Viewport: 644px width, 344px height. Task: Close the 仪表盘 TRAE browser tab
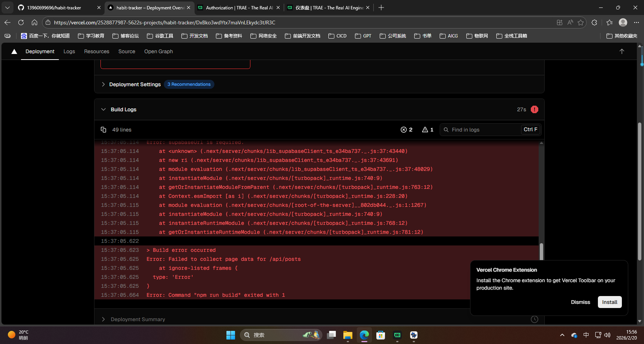[x=368, y=7]
